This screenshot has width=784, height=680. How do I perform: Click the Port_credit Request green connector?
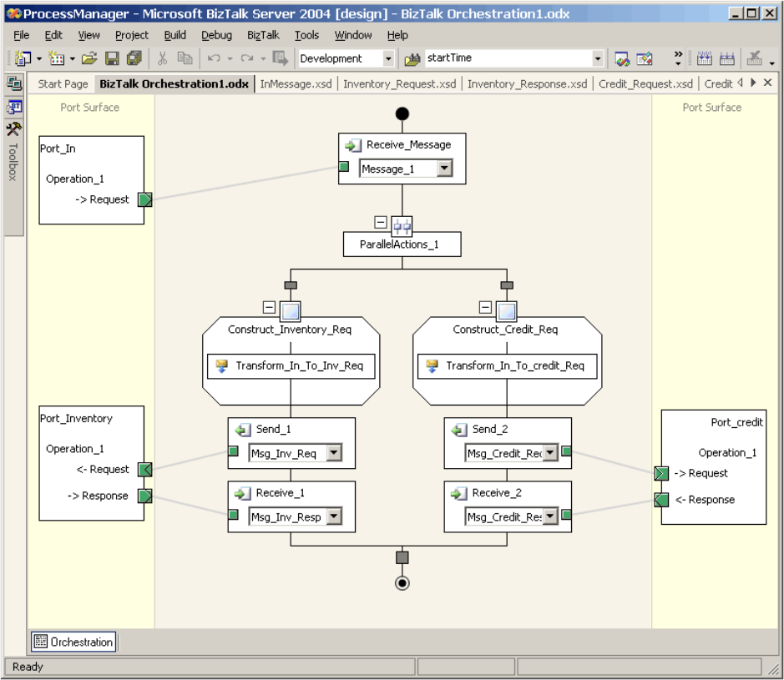(x=661, y=474)
